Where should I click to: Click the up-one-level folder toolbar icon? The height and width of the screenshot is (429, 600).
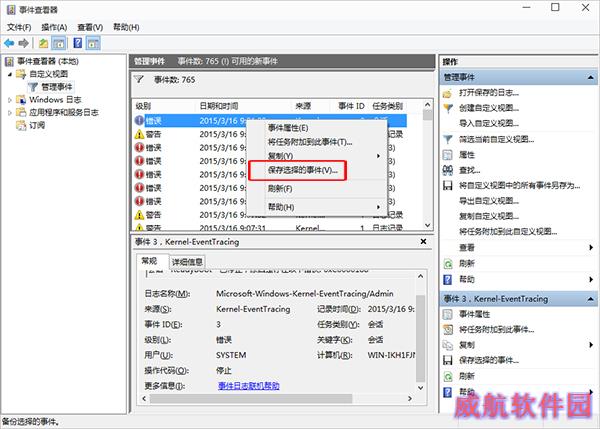(43, 43)
